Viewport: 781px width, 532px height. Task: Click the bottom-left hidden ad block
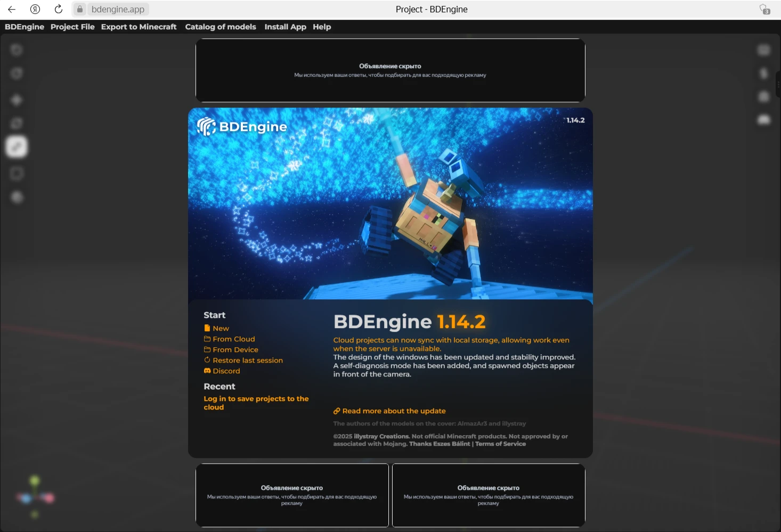coord(292,495)
